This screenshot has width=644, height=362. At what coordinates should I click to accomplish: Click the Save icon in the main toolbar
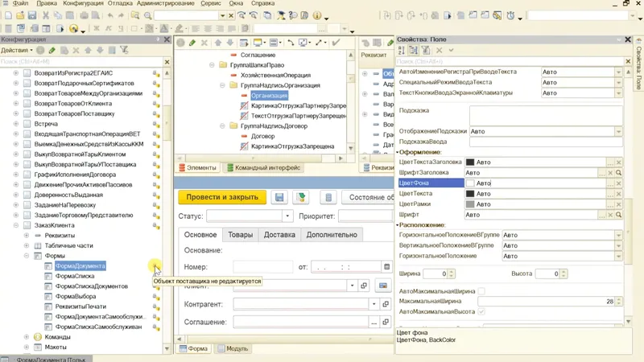(x=32, y=15)
